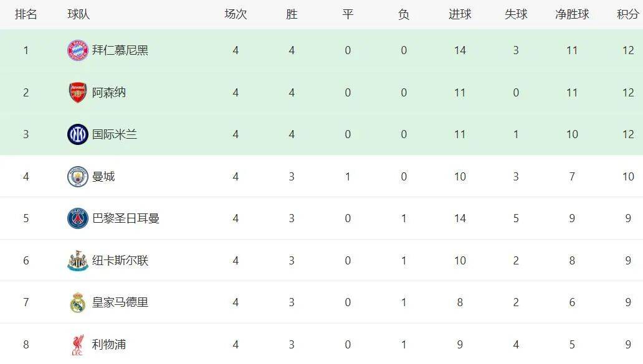Screen dimensions: 643x364
Task: Open the 拜仁慕尼黑 team link
Action: (x=120, y=50)
